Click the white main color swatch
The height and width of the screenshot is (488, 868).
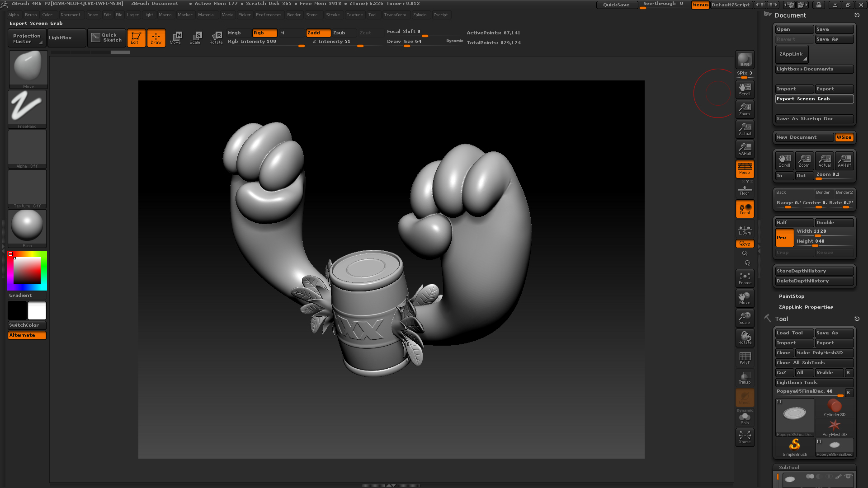tap(37, 311)
